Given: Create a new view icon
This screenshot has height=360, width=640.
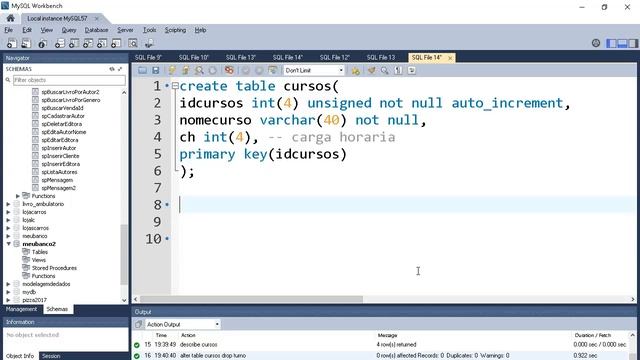Looking at the screenshot, I should pos(88,43).
